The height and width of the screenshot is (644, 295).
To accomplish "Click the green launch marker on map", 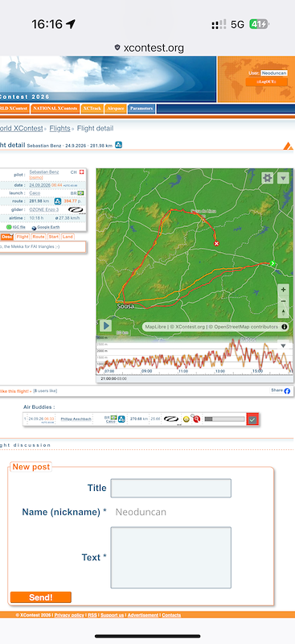I will (272, 263).
